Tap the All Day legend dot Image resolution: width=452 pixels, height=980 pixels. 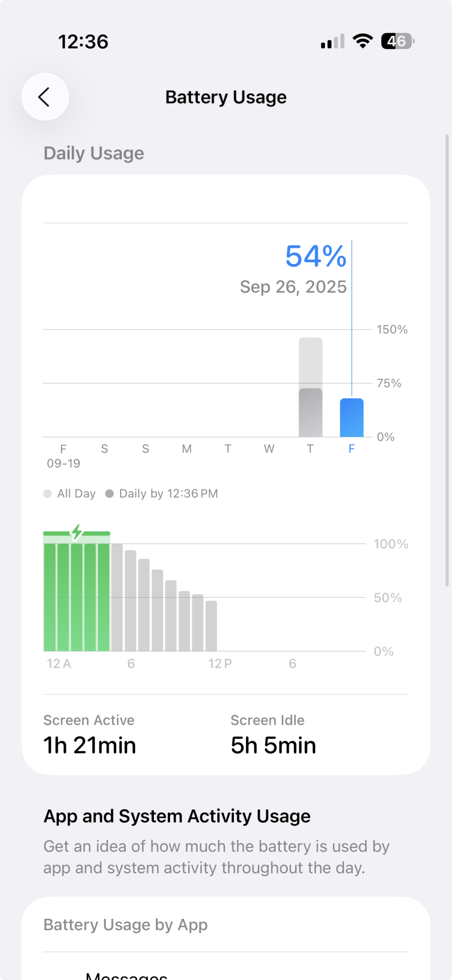pyautogui.click(x=48, y=493)
